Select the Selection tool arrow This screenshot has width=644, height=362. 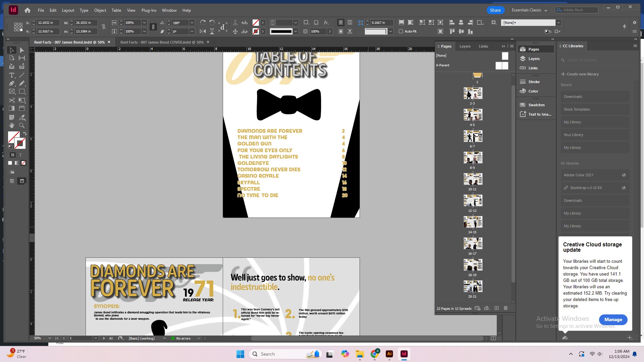[12, 50]
